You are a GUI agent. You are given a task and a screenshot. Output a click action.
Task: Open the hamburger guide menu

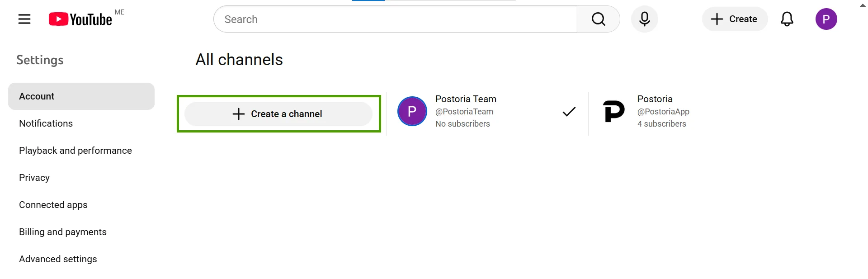tap(24, 19)
